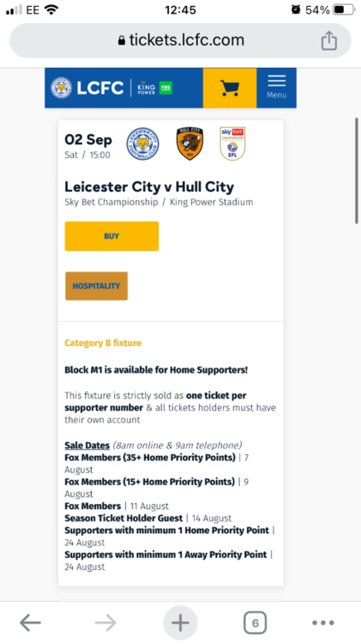Click the yellow BUY button
361x644 pixels.
point(111,236)
